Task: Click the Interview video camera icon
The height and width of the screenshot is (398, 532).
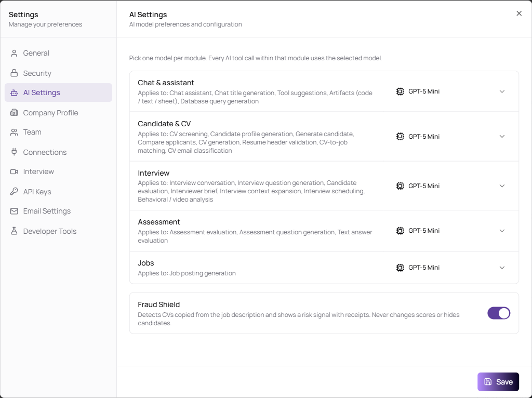Action: pyautogui.click(x=14, y=171)
